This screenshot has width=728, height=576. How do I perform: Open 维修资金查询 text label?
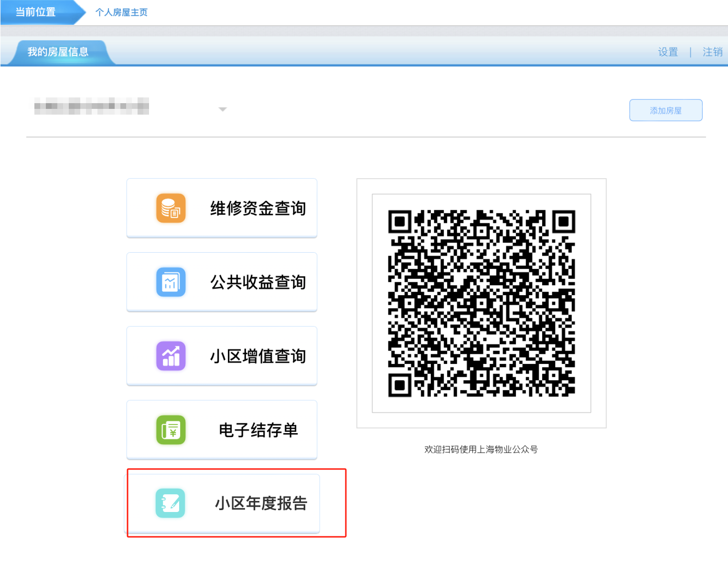[x=258, y=208]
